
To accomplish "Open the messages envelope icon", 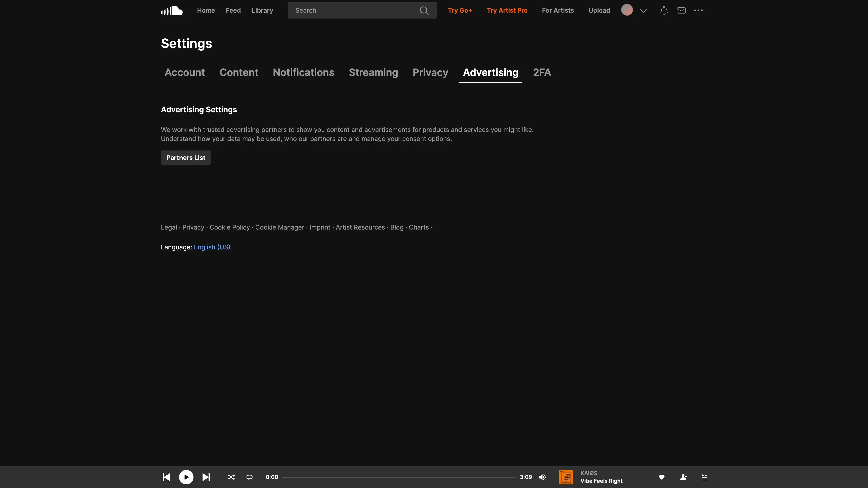I will (x=681, y=10).
